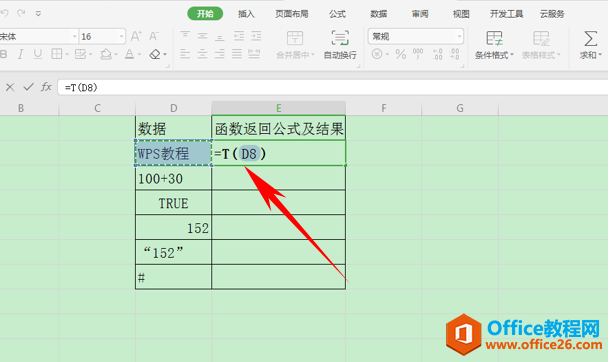Toggle italic formatting

pos(20,54)
